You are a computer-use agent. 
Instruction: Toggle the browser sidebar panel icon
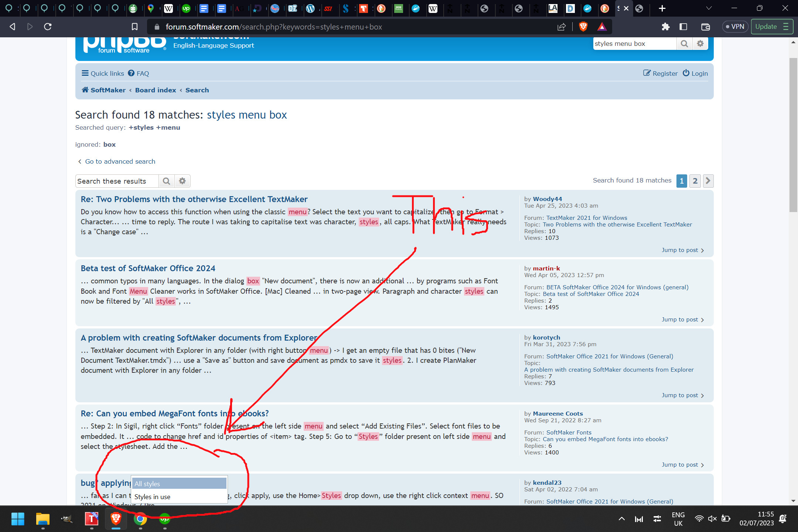[x=683, y=27]
